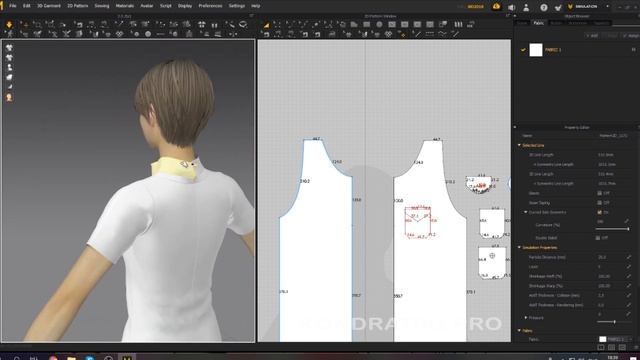
Task: Open the 2D Pattern menu
Action: [78, 6]
